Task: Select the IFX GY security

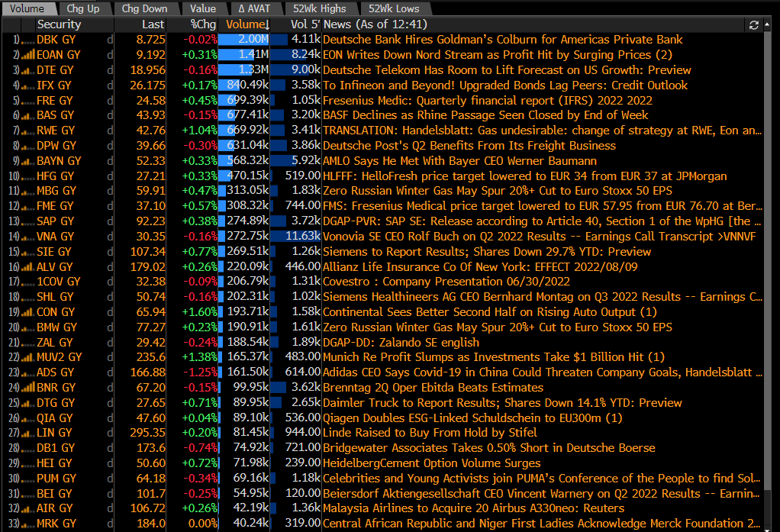Action: click(x=53, y=85)
